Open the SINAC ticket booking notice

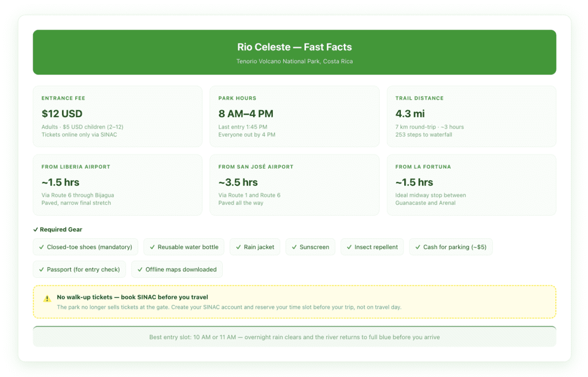(295, 301)
